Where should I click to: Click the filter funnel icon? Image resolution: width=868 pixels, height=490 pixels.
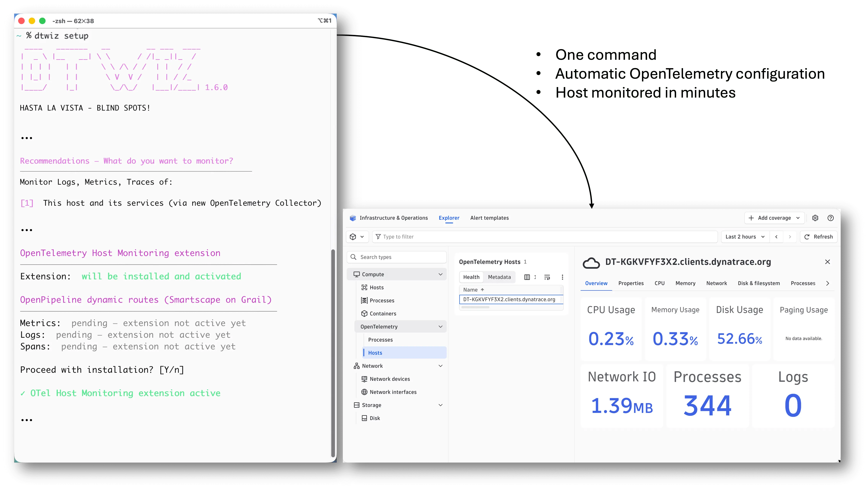pos(378,237)
